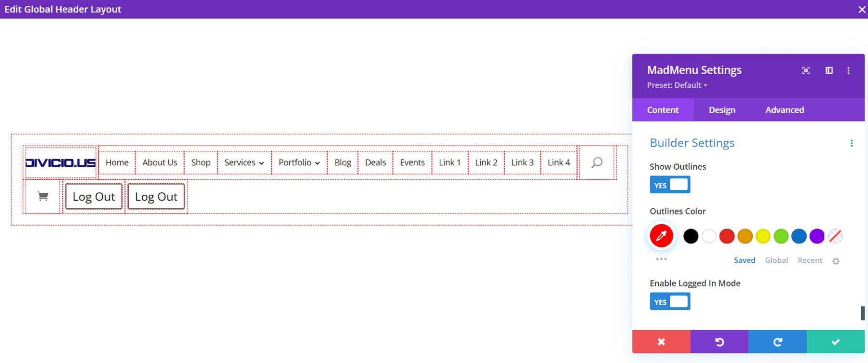Pick the black color swatch
Viewport: 868px width, 363px height.
pos(691,236)
